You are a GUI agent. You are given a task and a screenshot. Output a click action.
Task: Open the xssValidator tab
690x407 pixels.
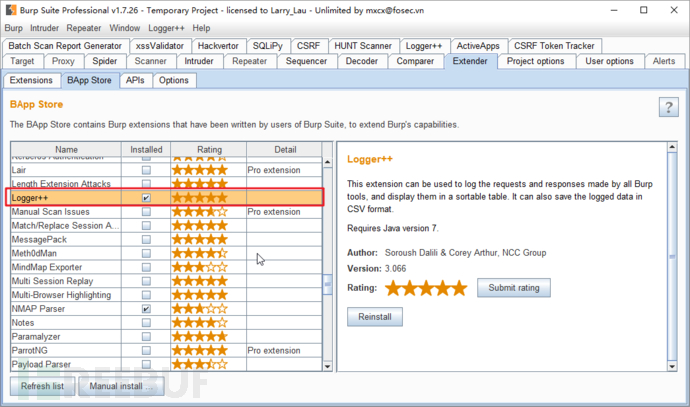tap(160, 46)
